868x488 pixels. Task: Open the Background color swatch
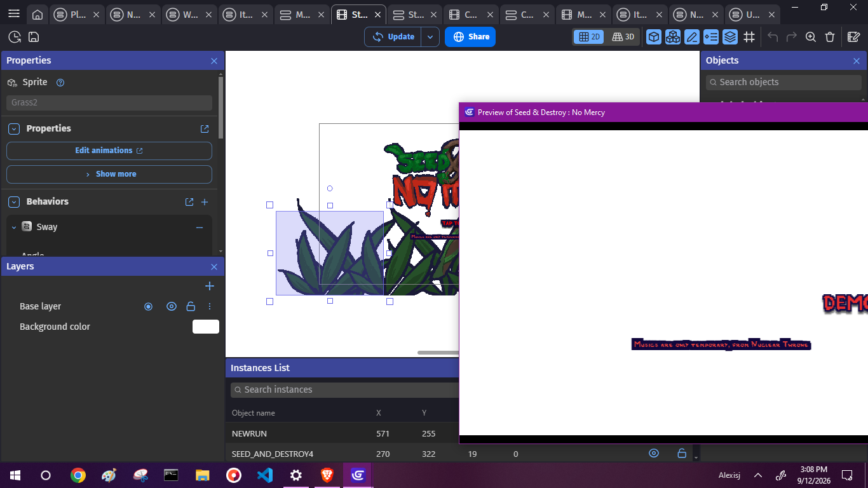coord(206,327)
